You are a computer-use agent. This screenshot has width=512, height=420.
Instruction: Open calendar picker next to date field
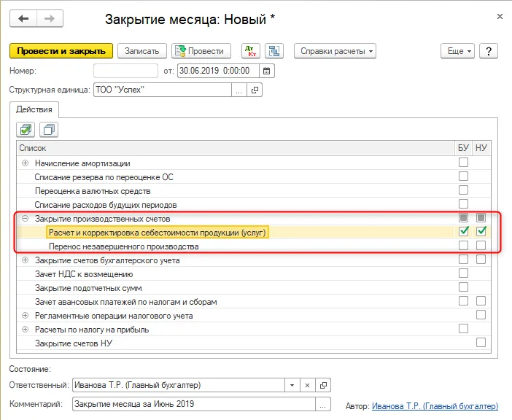point(267,71)
